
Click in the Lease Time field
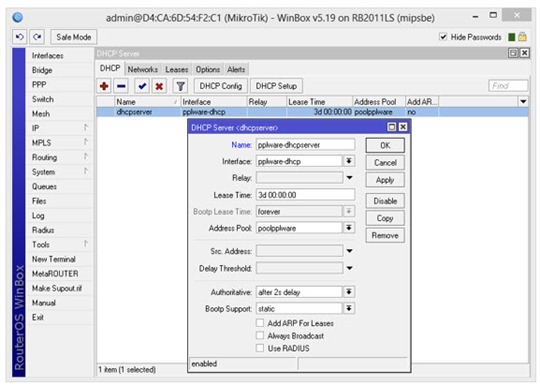[x=305, y=195]
